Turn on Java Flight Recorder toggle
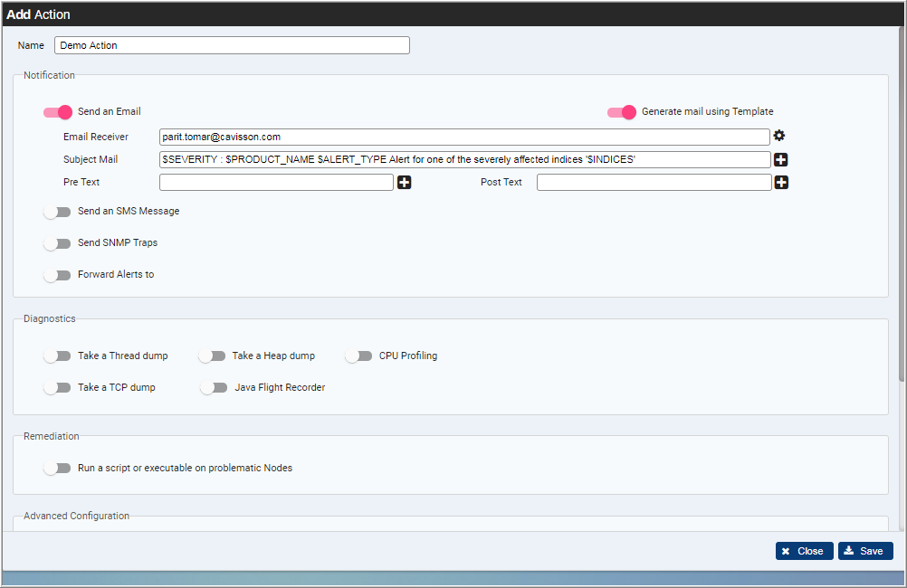 tap(214, 387)
